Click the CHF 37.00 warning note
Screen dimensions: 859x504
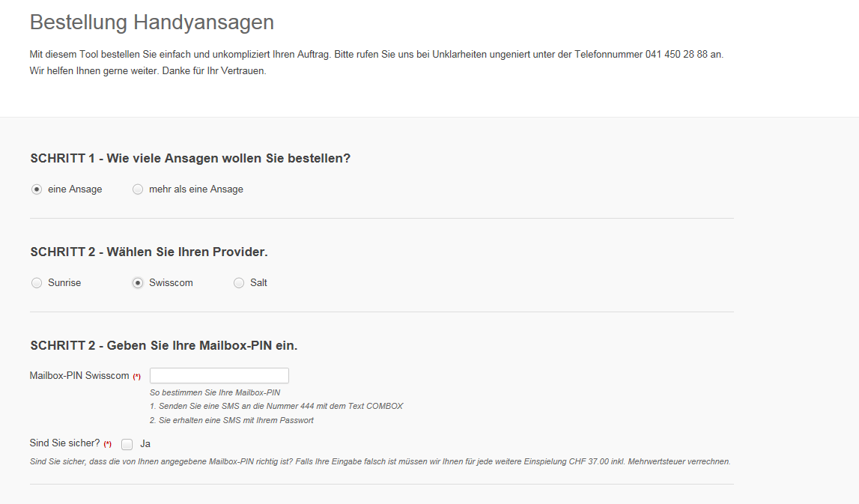(380, 462)
